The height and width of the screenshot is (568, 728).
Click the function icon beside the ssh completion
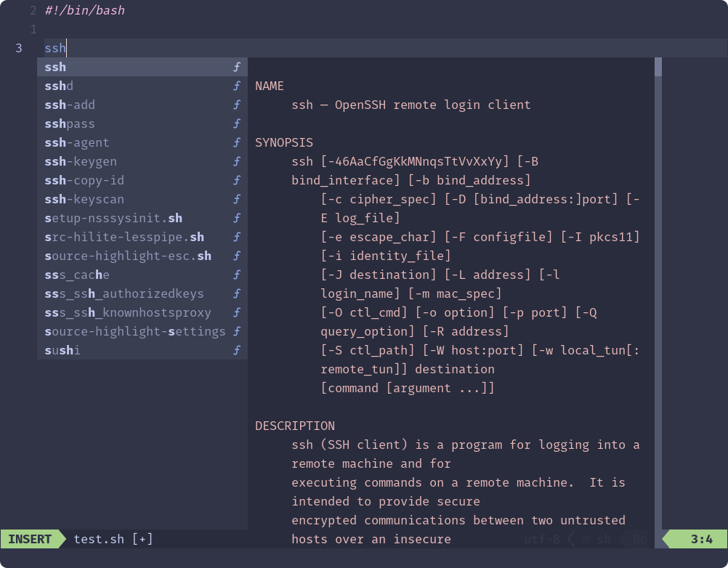pos(237,68)
